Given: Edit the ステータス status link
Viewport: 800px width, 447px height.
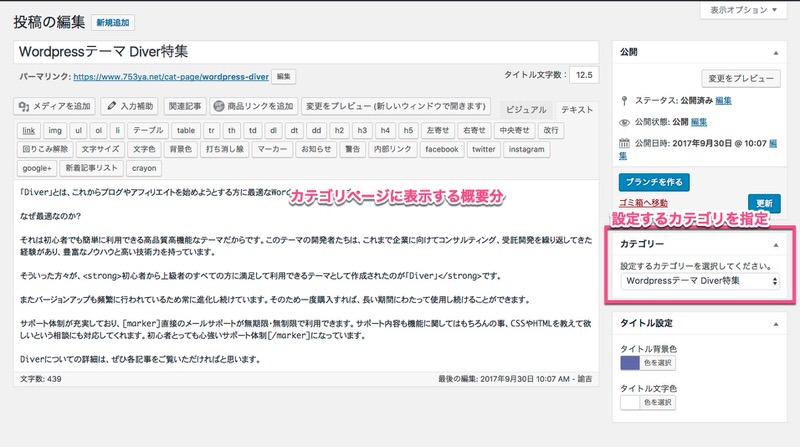Looking at the screenshot, I should pos(723,101).
